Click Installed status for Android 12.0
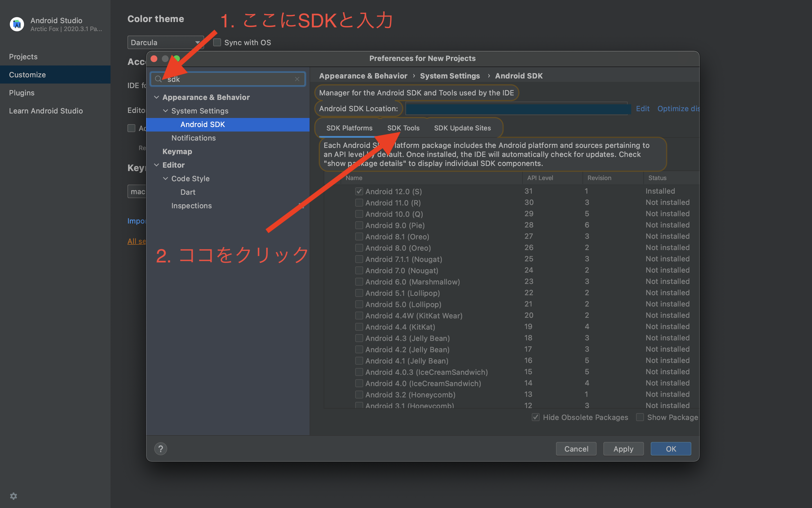 tap(660, 191)
